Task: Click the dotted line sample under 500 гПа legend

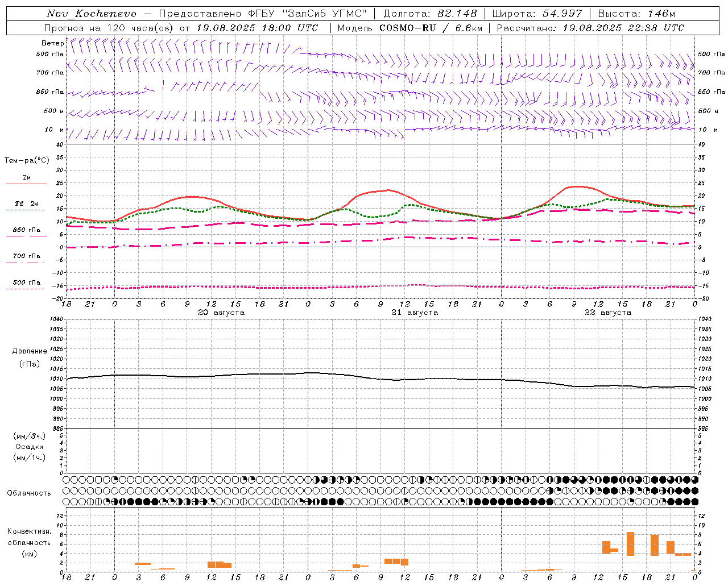Action: tap(25, 289)
